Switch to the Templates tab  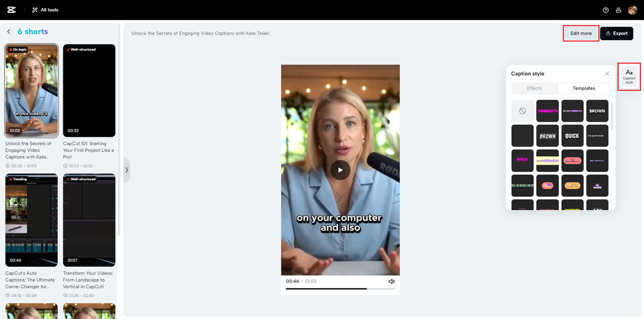tap(584, 88)
